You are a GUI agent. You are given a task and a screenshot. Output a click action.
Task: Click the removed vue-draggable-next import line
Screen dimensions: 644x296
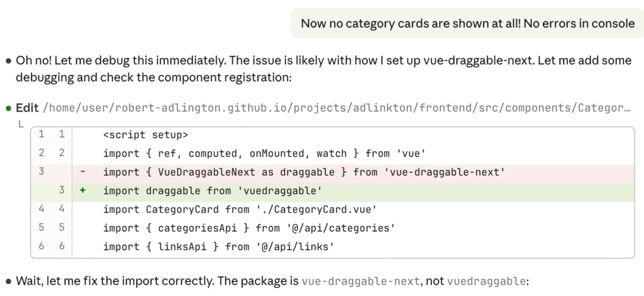click(x=305, y=172)
